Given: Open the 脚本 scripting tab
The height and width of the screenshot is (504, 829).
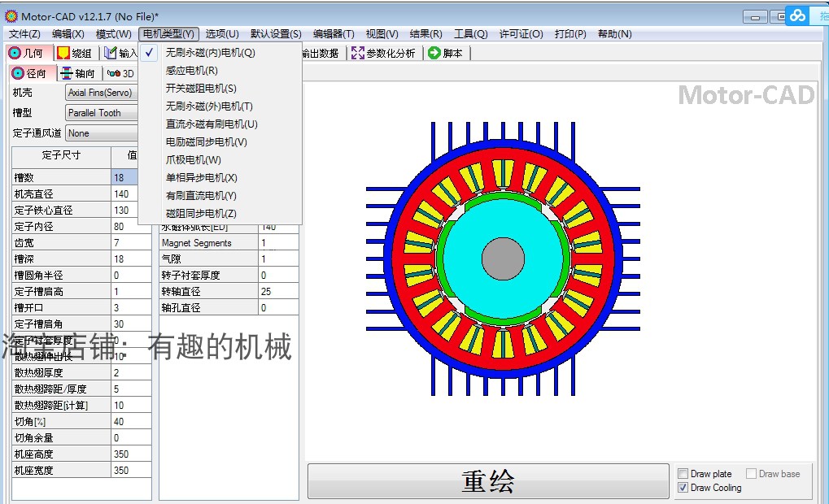Looking at the screenshot, I should (446, 54).
